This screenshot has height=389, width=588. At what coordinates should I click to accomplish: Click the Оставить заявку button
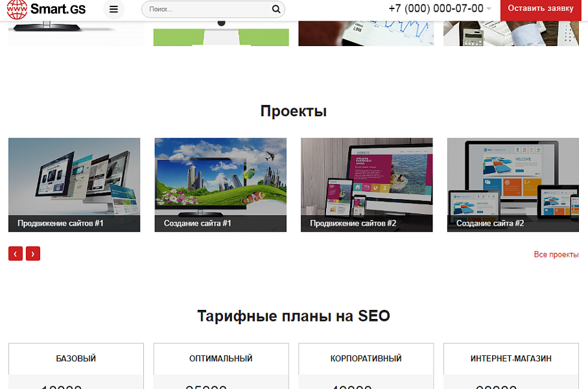click(540, 9)
